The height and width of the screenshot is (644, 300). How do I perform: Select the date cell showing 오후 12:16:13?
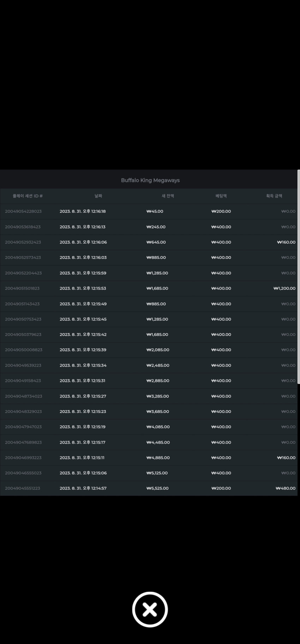click(83, 227)
